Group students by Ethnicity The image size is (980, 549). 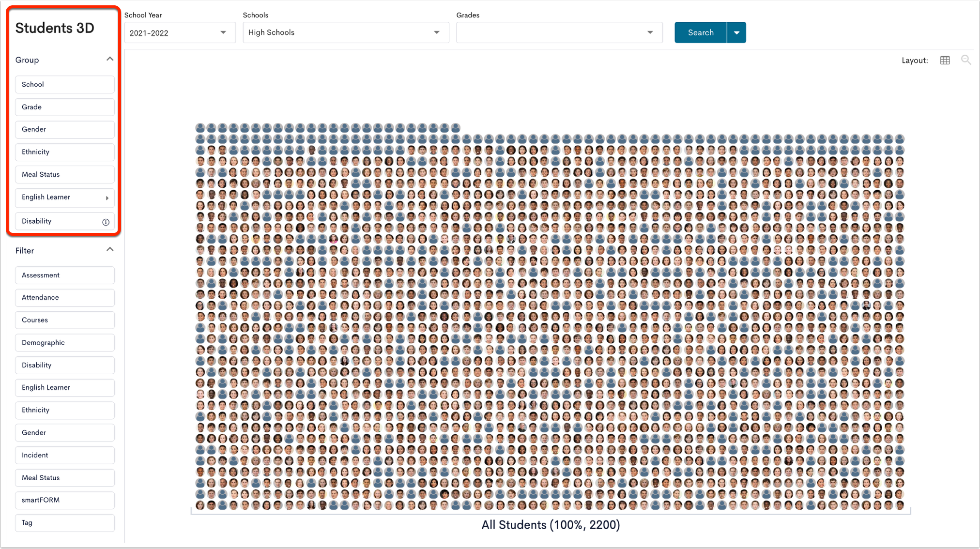[65, 152]
